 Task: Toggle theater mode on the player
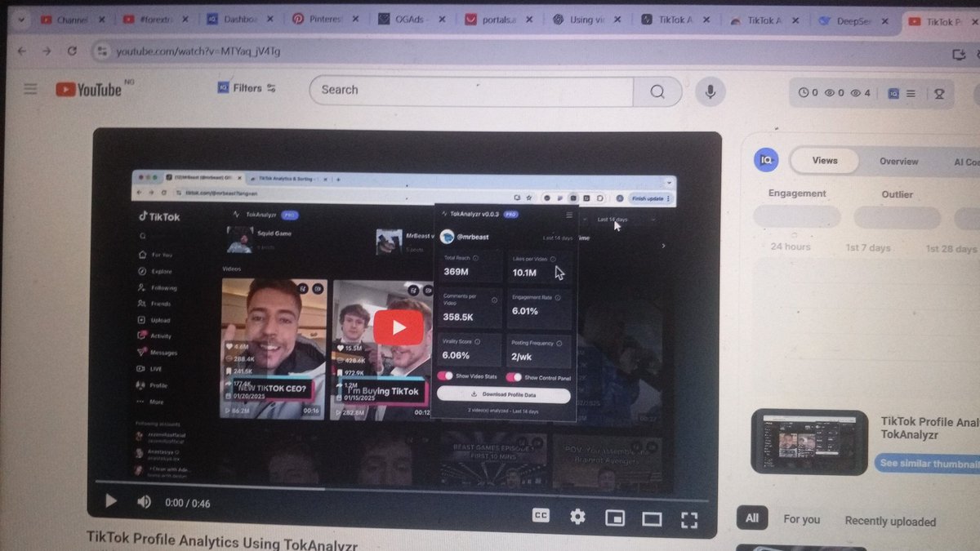652,519
